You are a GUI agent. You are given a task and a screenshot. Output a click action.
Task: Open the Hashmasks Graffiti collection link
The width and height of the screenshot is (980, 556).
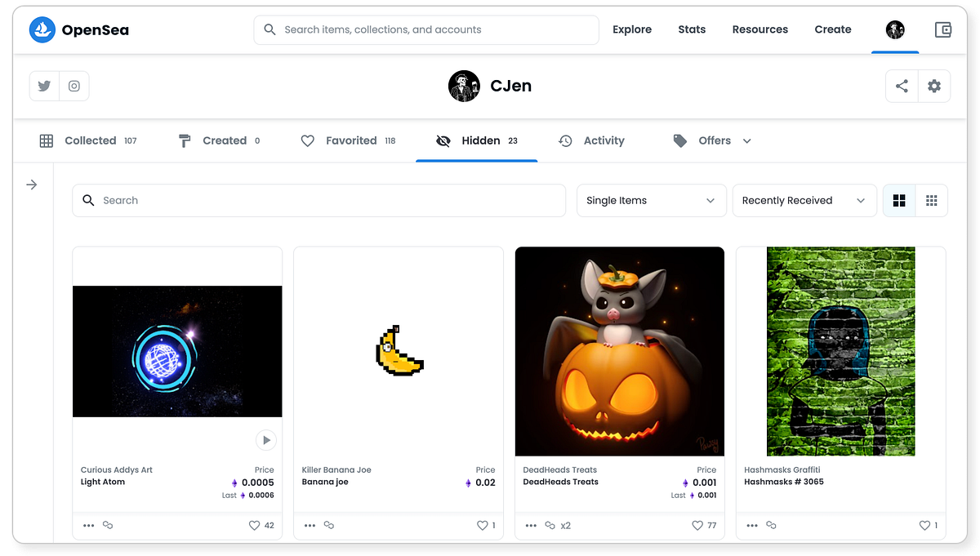tap(782, 470)
